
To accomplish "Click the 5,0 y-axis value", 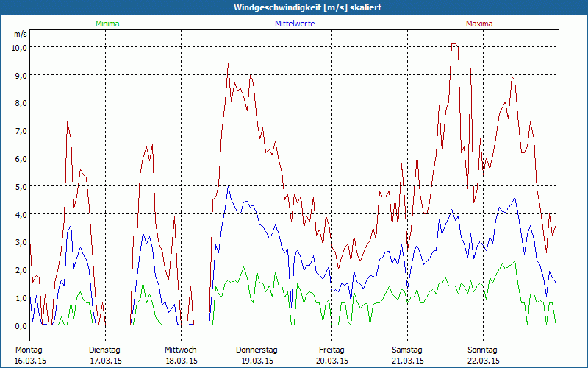I will click(x=21, y=186).
